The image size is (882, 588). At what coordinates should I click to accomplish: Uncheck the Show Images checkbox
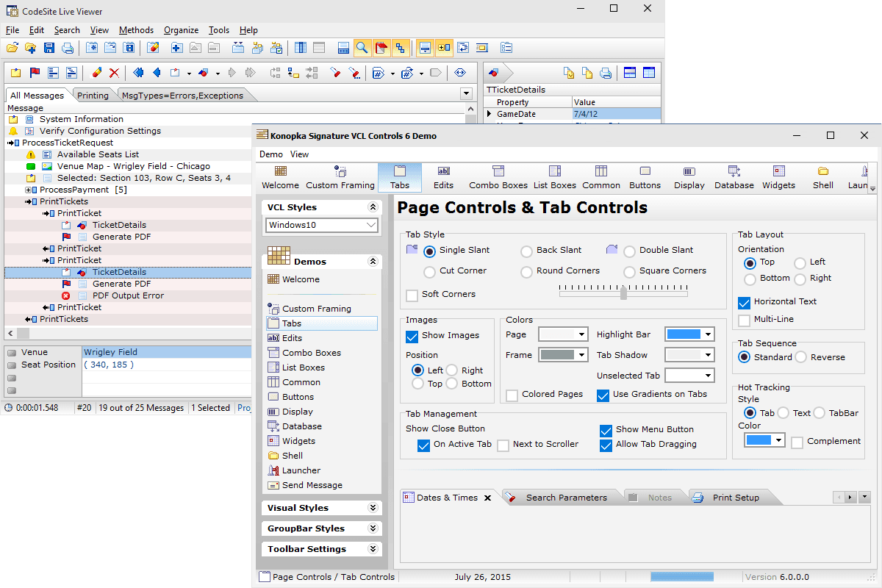click(x=412, y=336)
